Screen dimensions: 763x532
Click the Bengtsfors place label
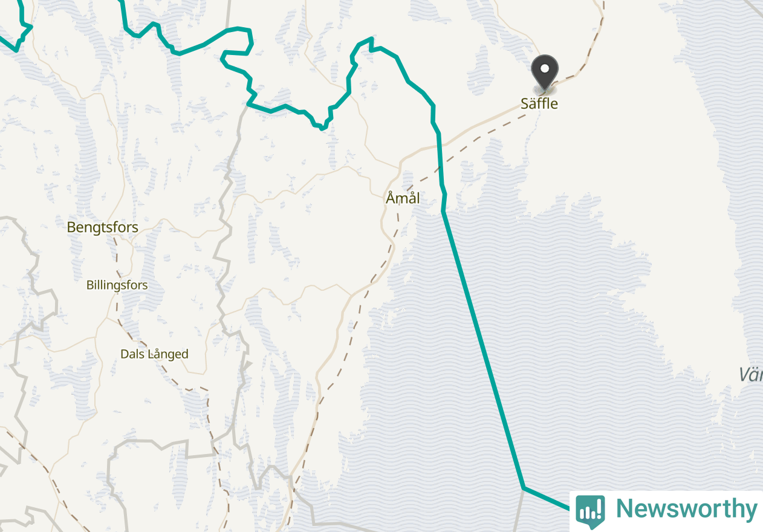point(103,228)
